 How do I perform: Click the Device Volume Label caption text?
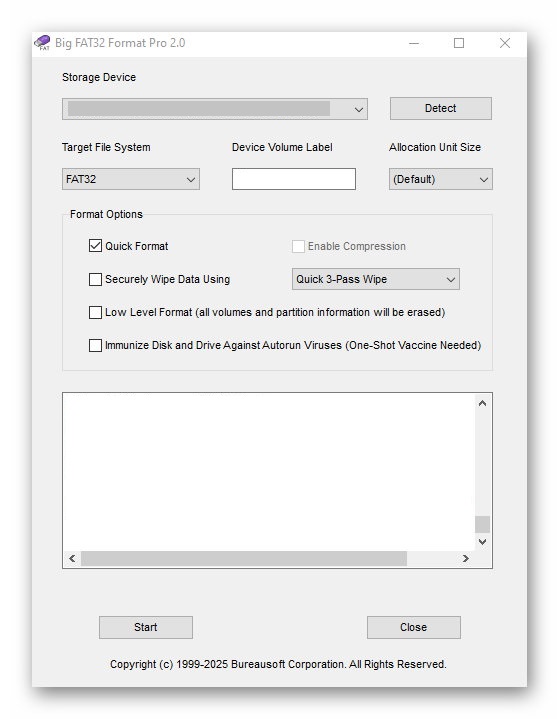pyautogui.click(x=282, y=147)
